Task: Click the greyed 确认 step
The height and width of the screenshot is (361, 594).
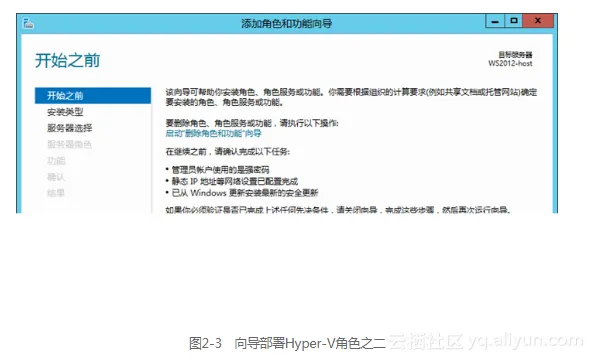Action: (56, 177)
